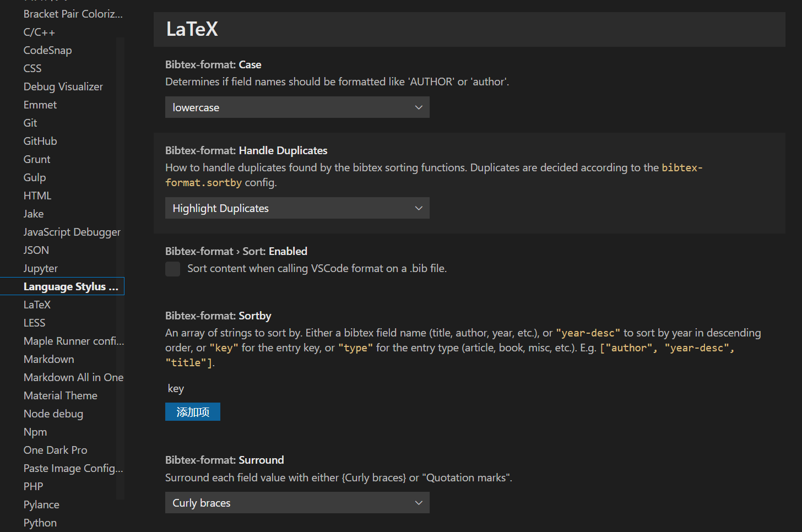Go to Bracket Pair Colorizer settings
The height and width of the screenshot is (532, 802).
click(73, 14)
